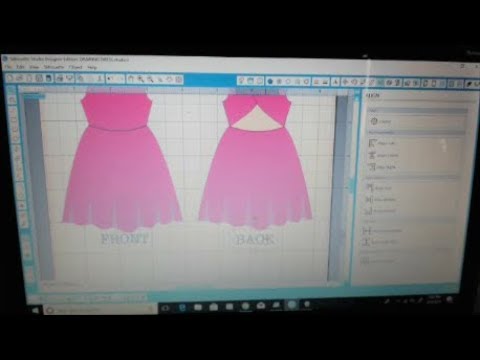
Task: Click the Print toolbar icon
Action: [60, 79]
